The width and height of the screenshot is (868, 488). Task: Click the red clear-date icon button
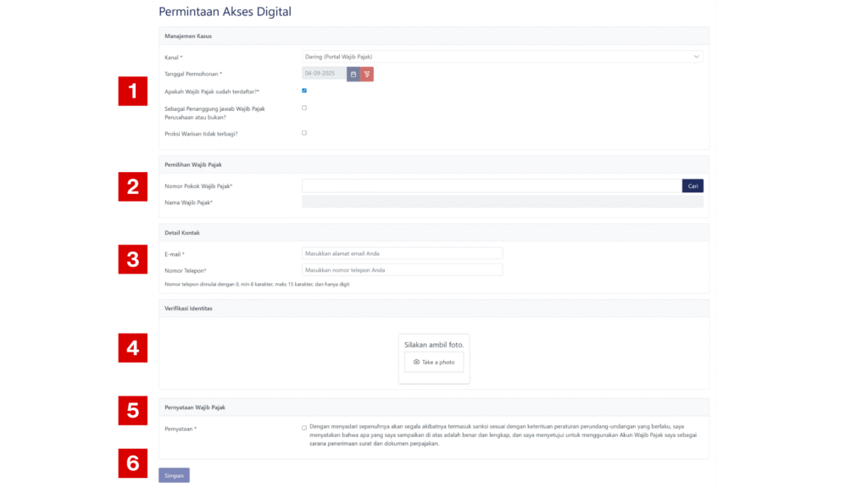point(367,74)
